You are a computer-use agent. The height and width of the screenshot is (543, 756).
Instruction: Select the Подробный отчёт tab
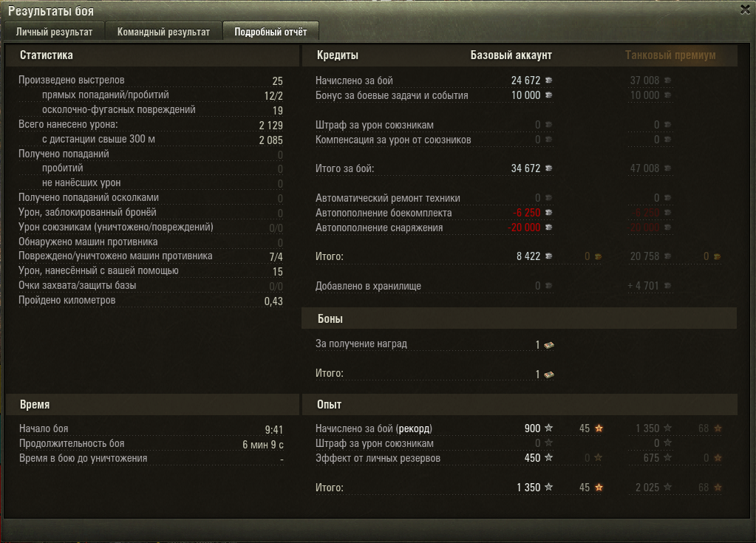point(270,32)
